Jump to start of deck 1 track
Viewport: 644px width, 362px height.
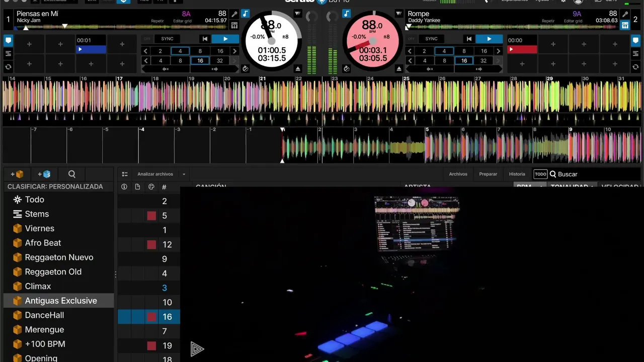(204, 39)
